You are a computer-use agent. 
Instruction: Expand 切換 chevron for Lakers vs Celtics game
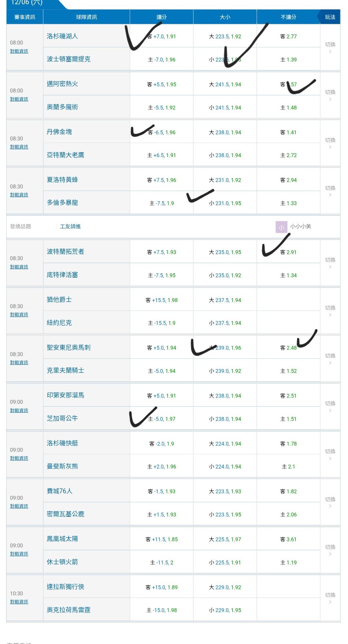click(330, 48)
